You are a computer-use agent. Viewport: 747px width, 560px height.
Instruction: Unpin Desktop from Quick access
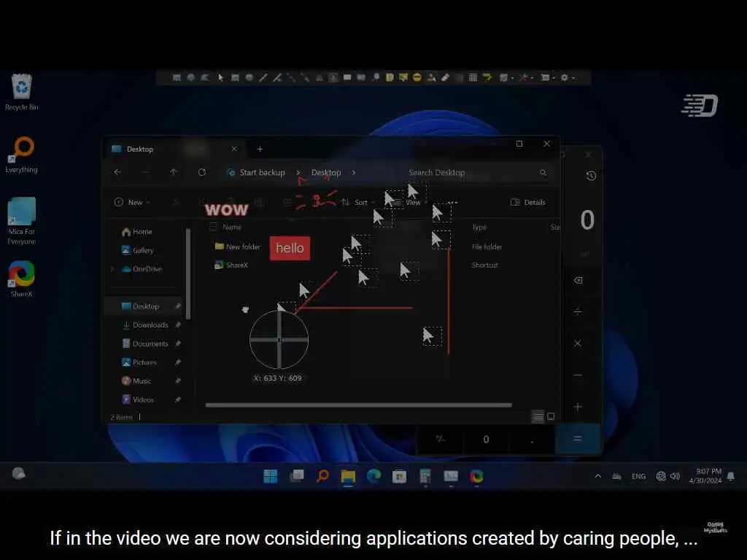178,306
